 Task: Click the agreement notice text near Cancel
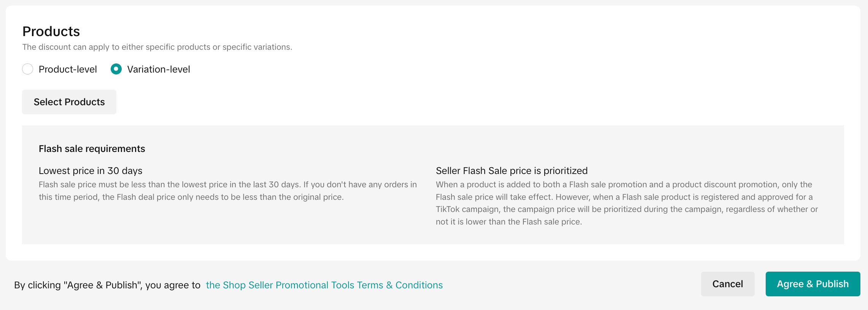pos(107,285)
